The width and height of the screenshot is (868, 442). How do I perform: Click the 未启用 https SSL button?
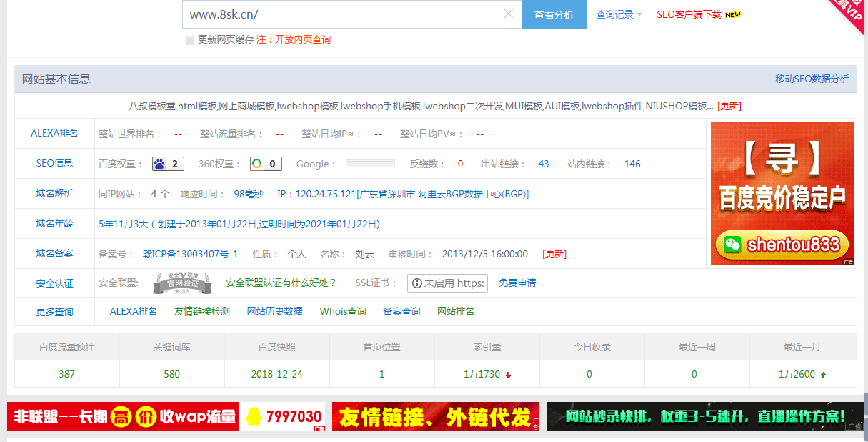[x=447, y=283]
